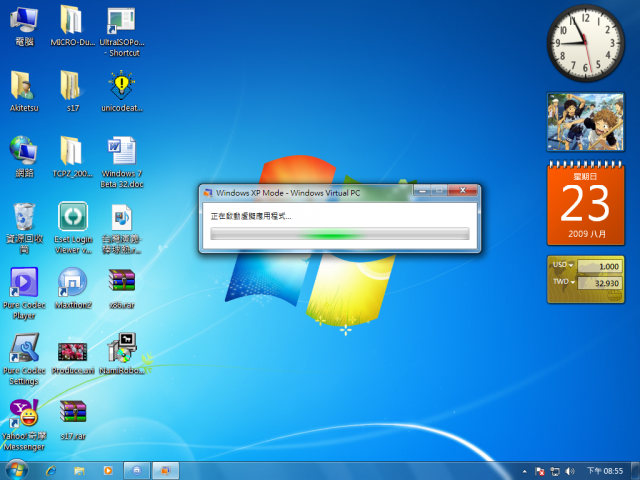The height and width of the screenshot is (480, 640).
Task: Open the network tray icon
Action: (x=555, y=471)
